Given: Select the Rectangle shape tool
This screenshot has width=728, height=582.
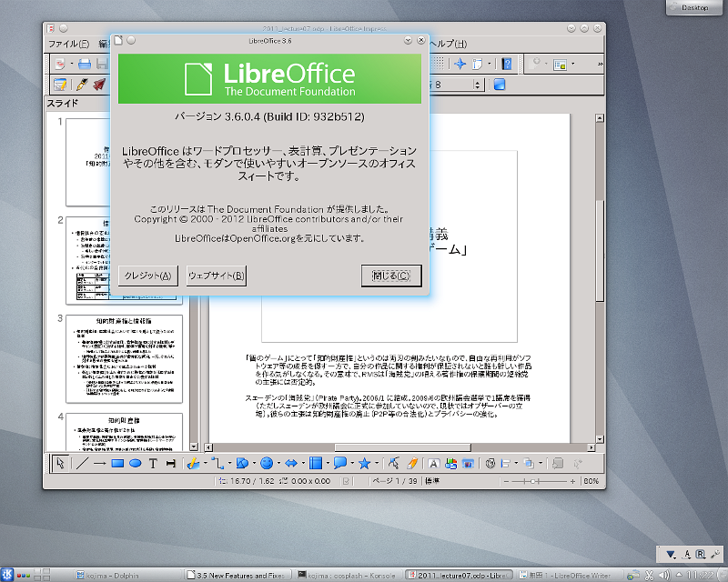Looking at the screenshot, I should click(x=117, y=463).
